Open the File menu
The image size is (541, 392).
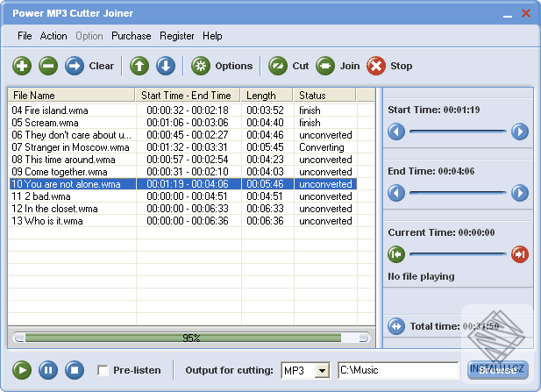(25, 36)
